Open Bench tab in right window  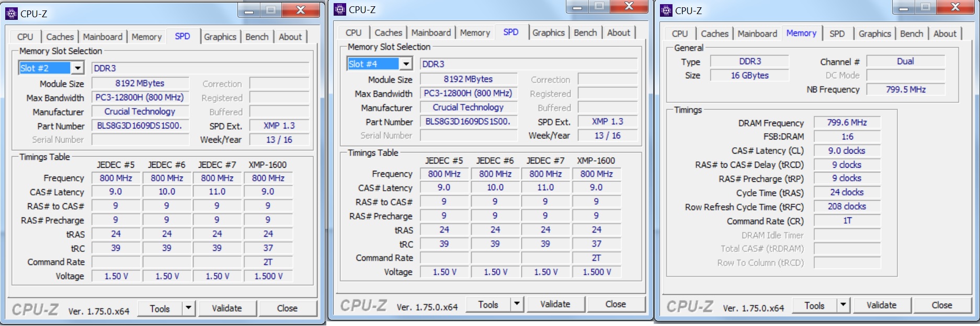[x=911, y=33]
